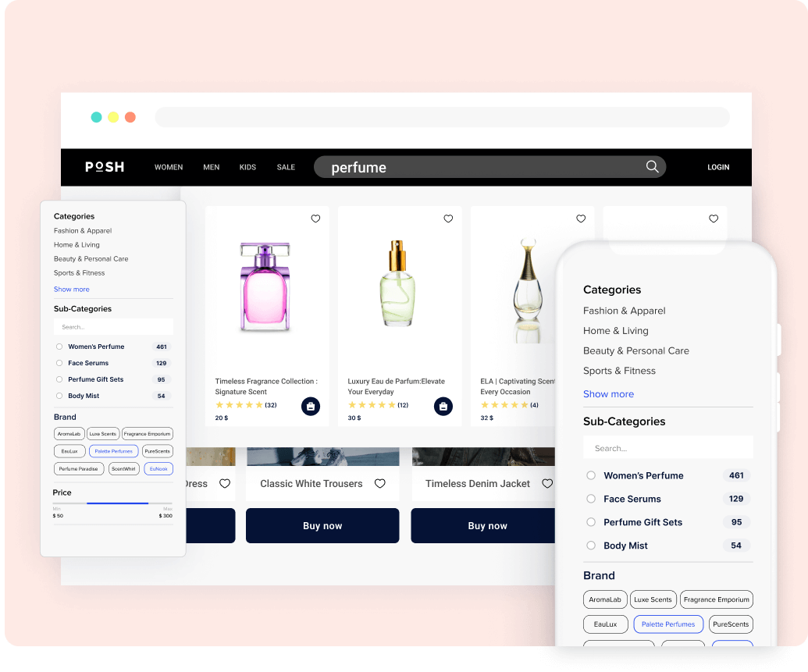Select Body Mist radio in left sidebar

pos(59,396)
